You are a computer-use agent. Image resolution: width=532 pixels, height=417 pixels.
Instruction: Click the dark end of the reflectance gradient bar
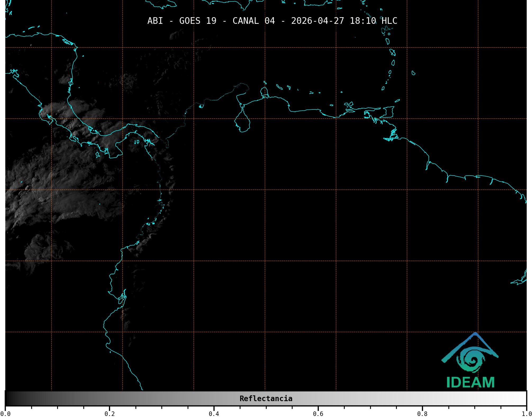pos(11,398)
